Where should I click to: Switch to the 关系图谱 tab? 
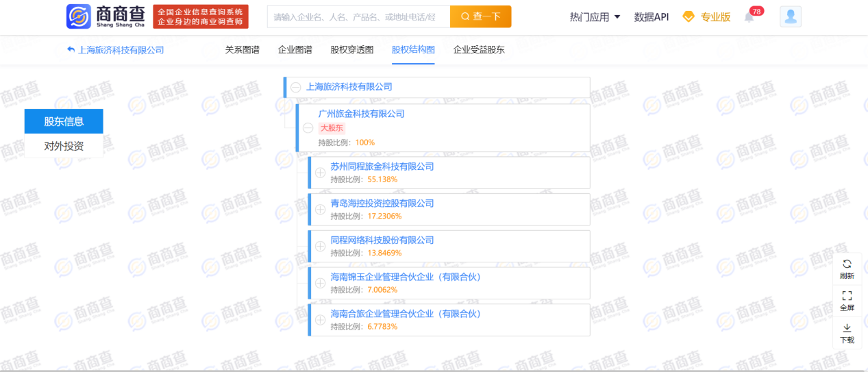pyautogui.click(x=243, y=50)
